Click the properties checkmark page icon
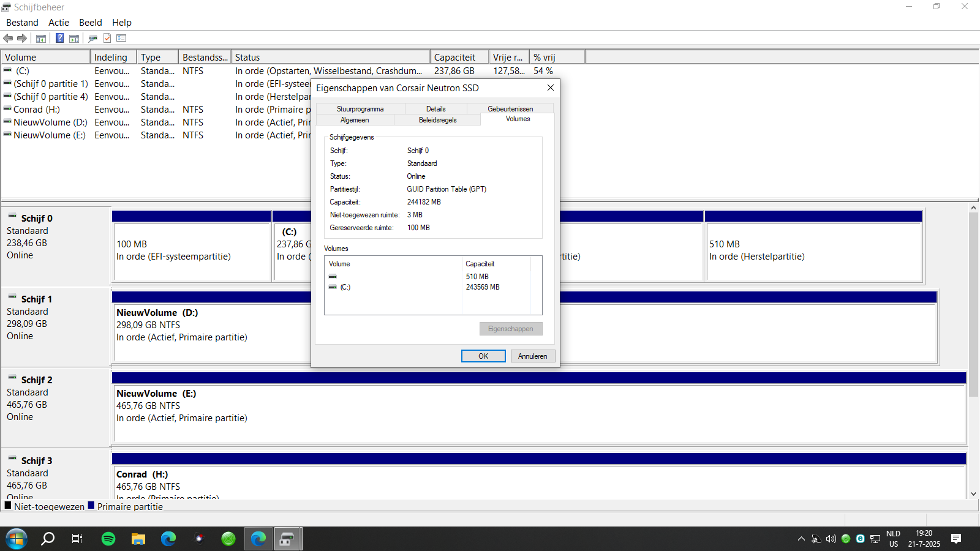 (107, 39)
